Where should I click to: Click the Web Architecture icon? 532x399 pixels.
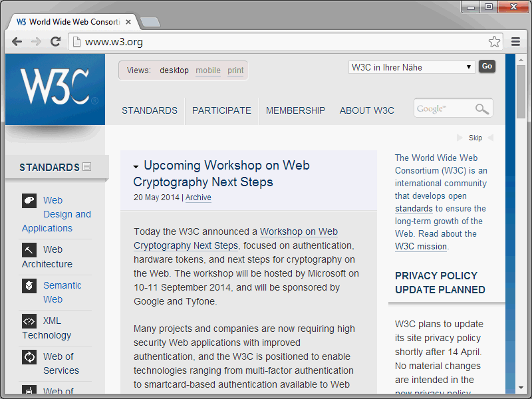click(29, 250)
